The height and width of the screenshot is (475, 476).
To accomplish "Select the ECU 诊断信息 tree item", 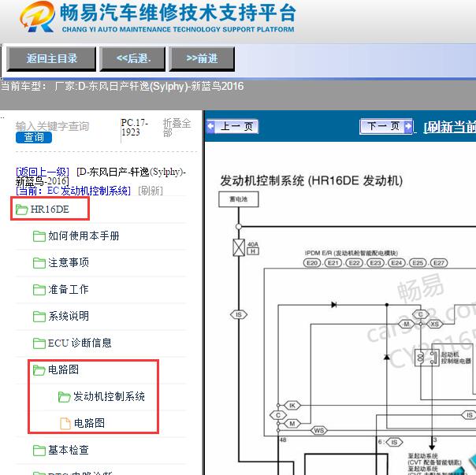I will point(80,343).
